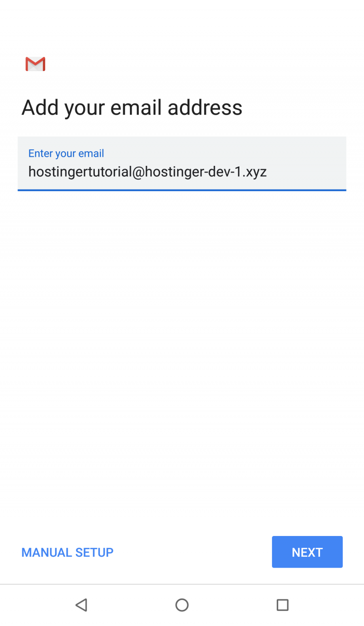
Task: Tap the Android home circle icon
Action: (x=182, y=605)
